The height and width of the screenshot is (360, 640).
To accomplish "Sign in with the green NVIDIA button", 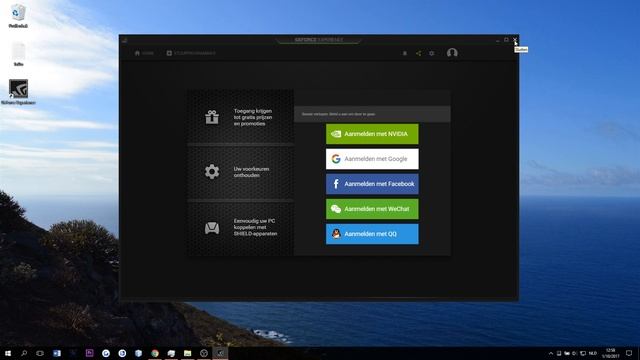I will pos(372,134).
